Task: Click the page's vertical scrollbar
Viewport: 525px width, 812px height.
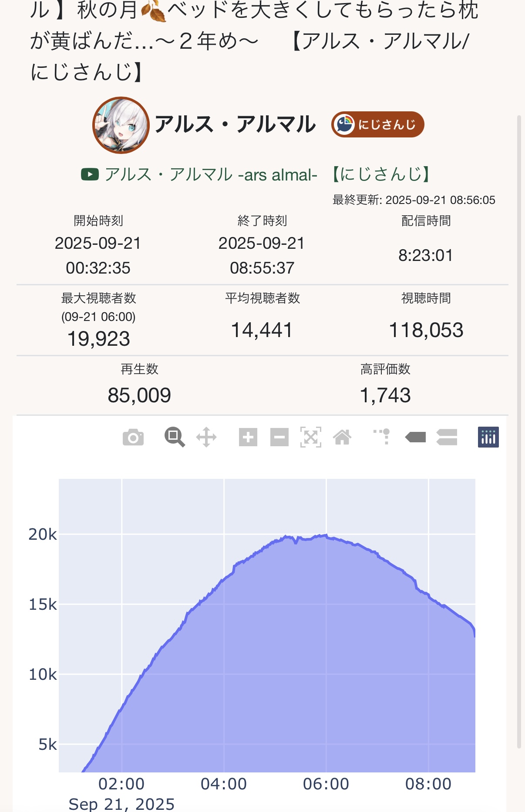Action: click(x=519, y=431)
